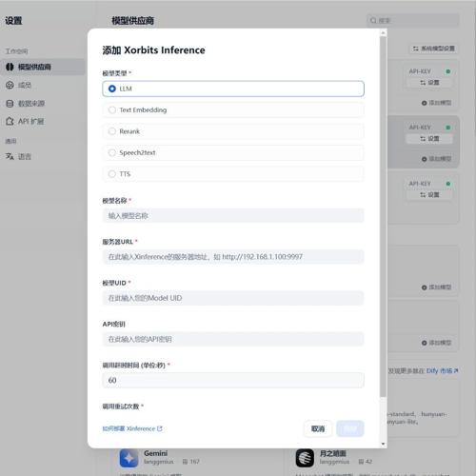The width and height of the screenshot is (476, 476).
Task: Click the members face icon
Action: [x=10, y=85]
